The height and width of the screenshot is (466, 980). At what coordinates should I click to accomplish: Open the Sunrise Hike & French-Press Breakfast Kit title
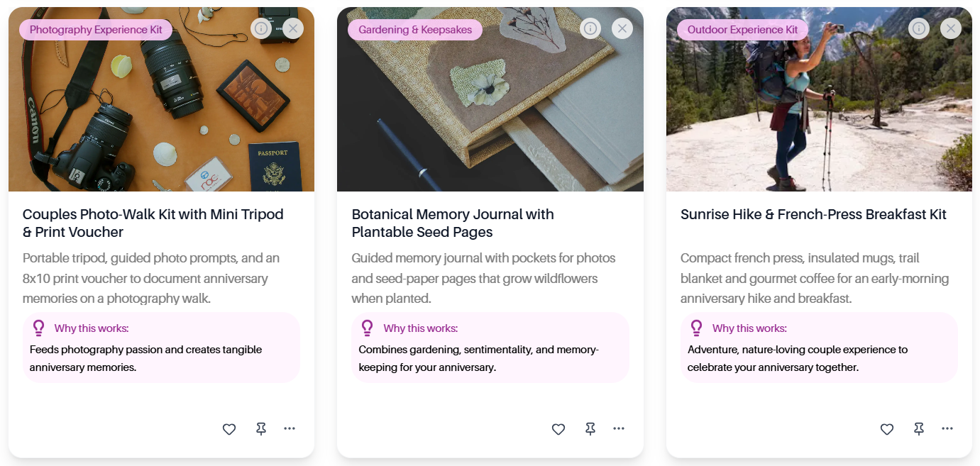(813, 214)
